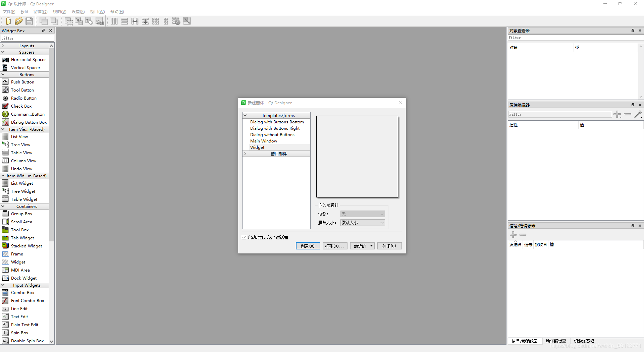This screenshot has height=352, width=644.
Task: Click the Widget Box filter field
Action: [x=27, y=38]
